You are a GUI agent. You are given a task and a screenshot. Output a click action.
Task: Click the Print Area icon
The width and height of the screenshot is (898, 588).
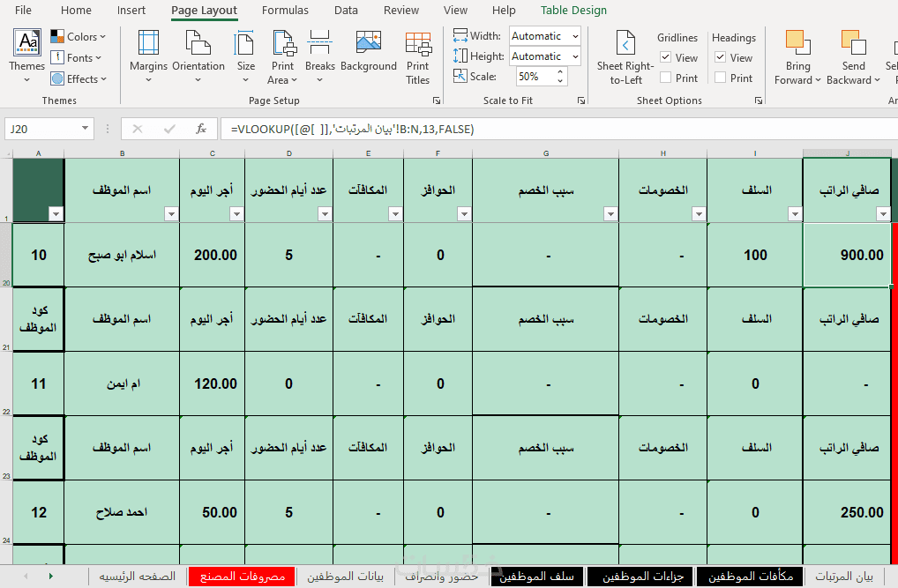(283, 43)
